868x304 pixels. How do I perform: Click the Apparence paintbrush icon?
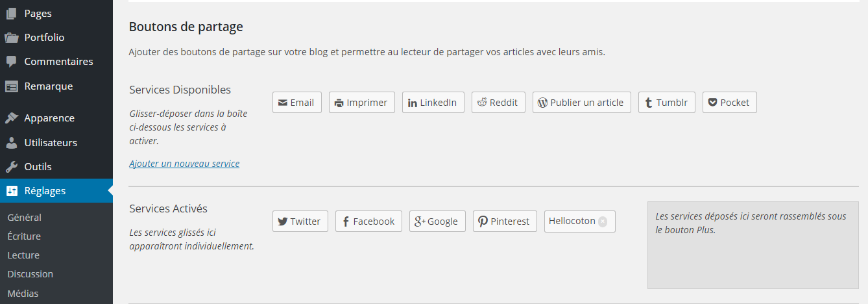[11, 118]
